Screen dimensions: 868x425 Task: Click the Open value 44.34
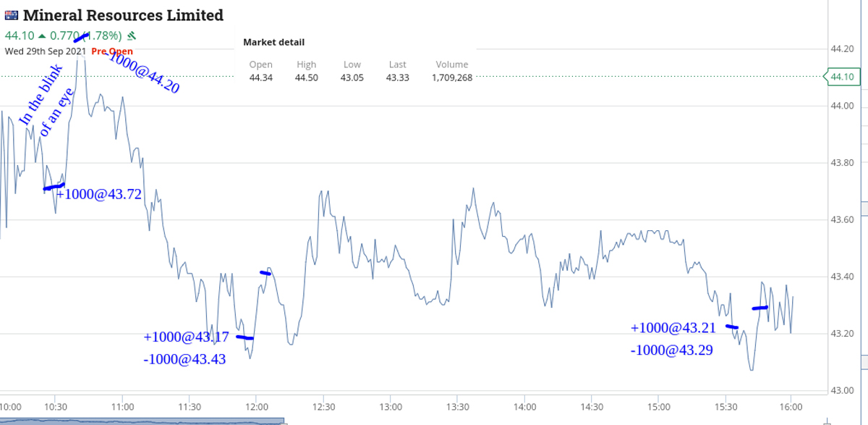coord(260,77)
